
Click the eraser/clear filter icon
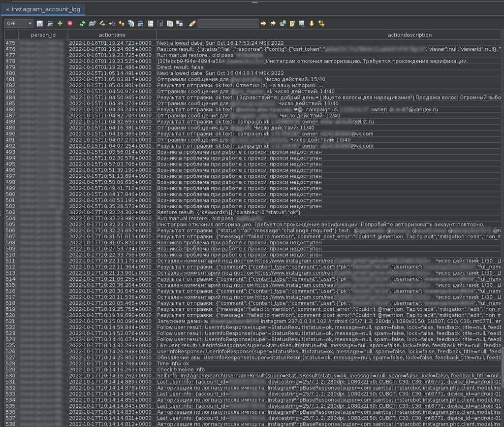[x=192, y=24]
